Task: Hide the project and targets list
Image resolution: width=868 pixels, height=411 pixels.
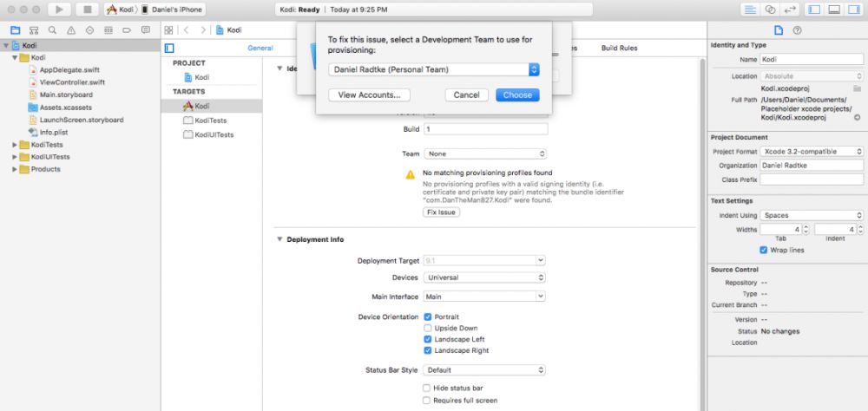Action: tap(169, 49)
